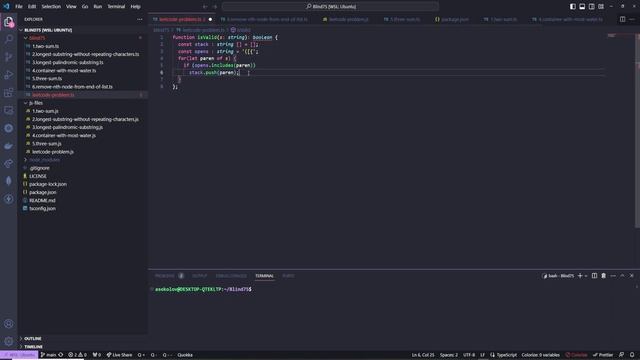Open the Selection menu
Image resolution: width=640 pixels, height=360 pixels.
51,7
